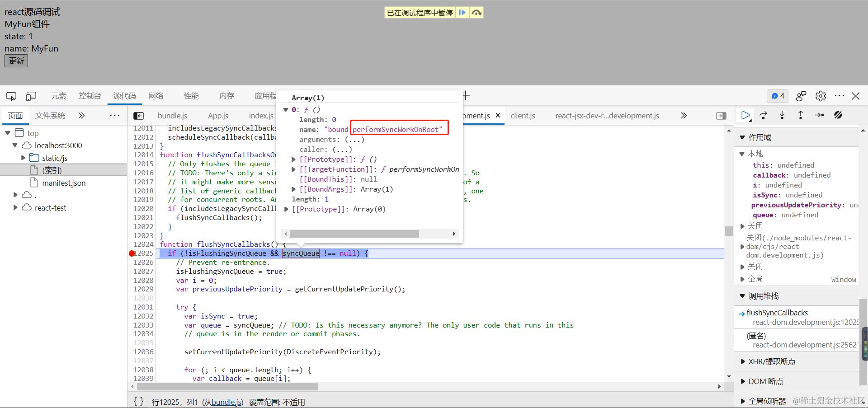Image resolution: width=868 pixels, height=408 pixels.
Task: Open manifest.json in the navigator
Action: tap(63, 183)
